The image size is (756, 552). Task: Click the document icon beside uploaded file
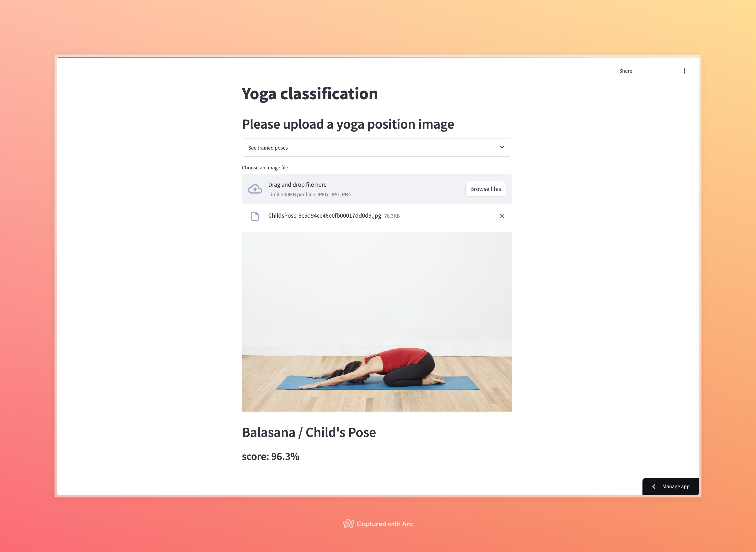tap(255, 216)
